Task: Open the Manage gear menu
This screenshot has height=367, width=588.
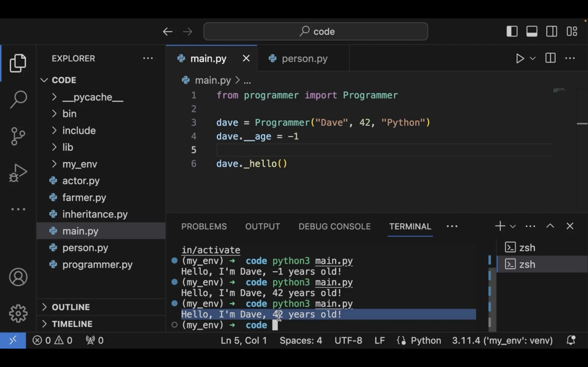Action: pos(18,313)
